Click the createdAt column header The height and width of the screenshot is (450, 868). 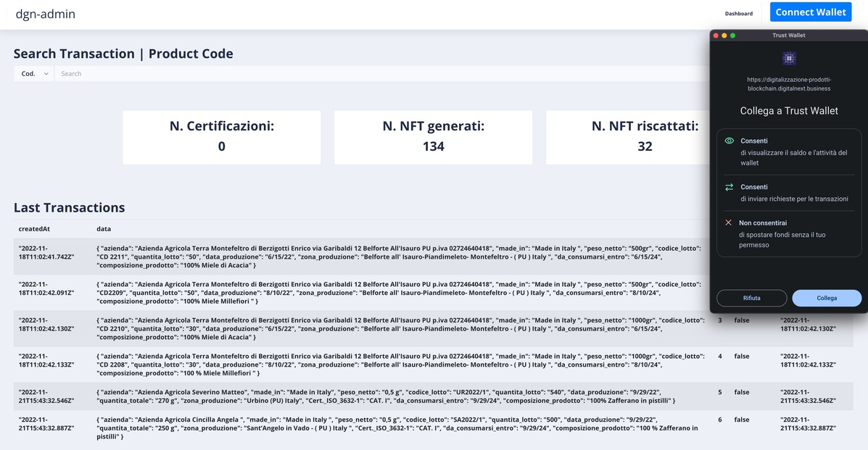click(35, 229)
